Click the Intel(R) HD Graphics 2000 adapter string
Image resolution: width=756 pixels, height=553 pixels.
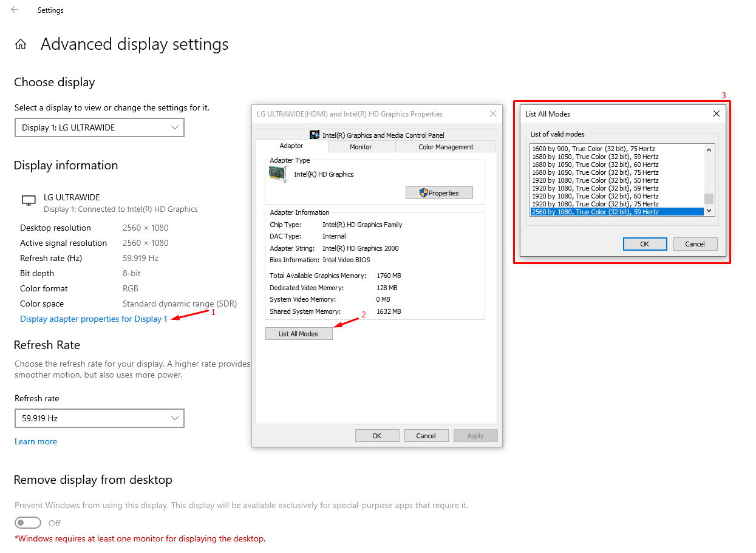[x=361, y=248]
